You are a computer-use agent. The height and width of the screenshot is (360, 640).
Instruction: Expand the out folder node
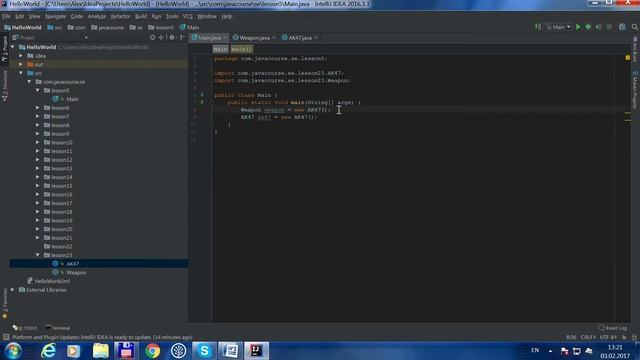pyautogui.click(x=21, y=64)
